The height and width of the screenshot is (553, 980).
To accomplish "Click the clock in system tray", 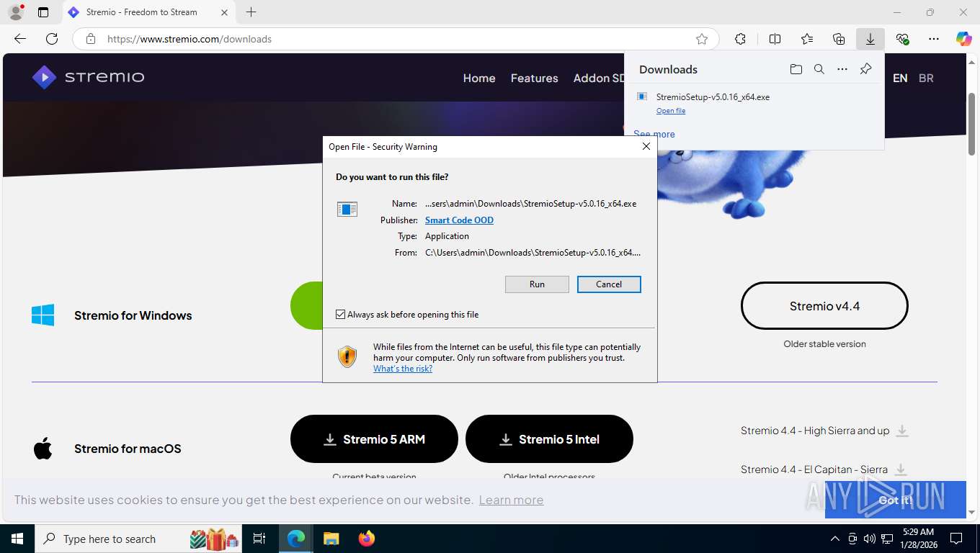I will (918, 539).
